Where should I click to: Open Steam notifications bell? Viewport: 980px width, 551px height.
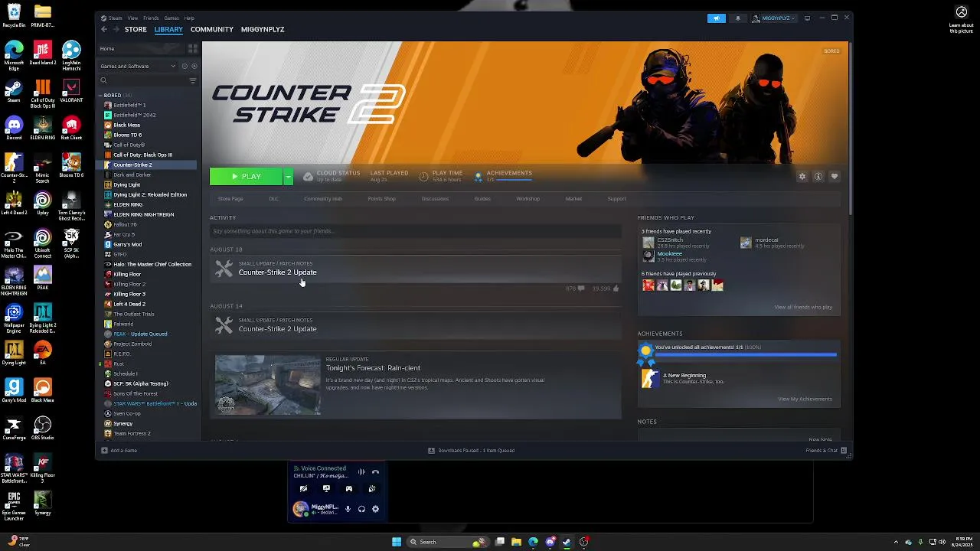(738, 18)
